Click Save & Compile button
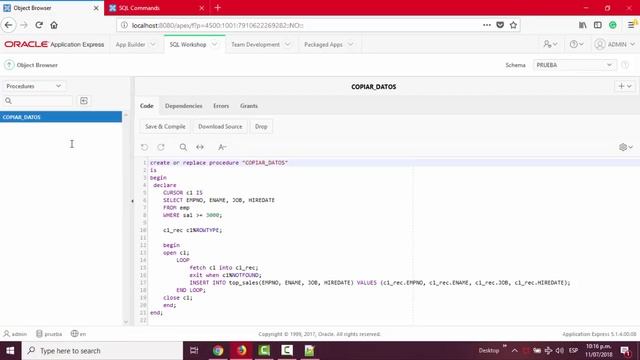Screen dimensions: 640x360 point(165,127)
